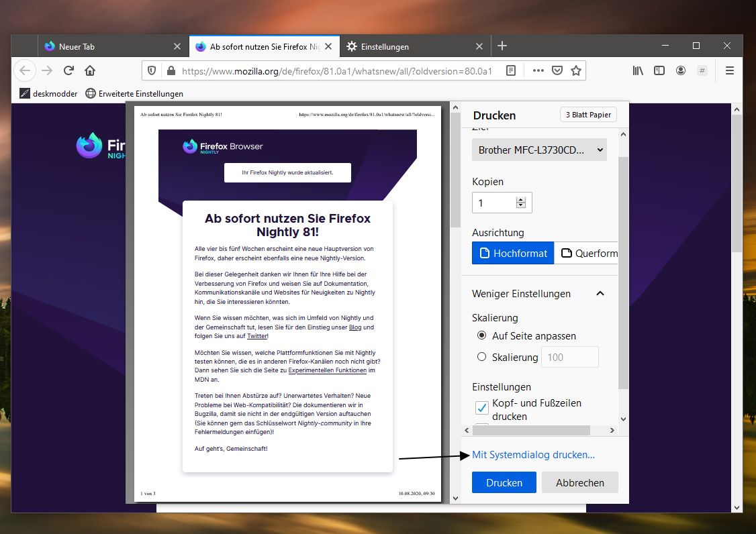Minimize the Firefox window
756x534 pixels.
(x=665, y=46)
